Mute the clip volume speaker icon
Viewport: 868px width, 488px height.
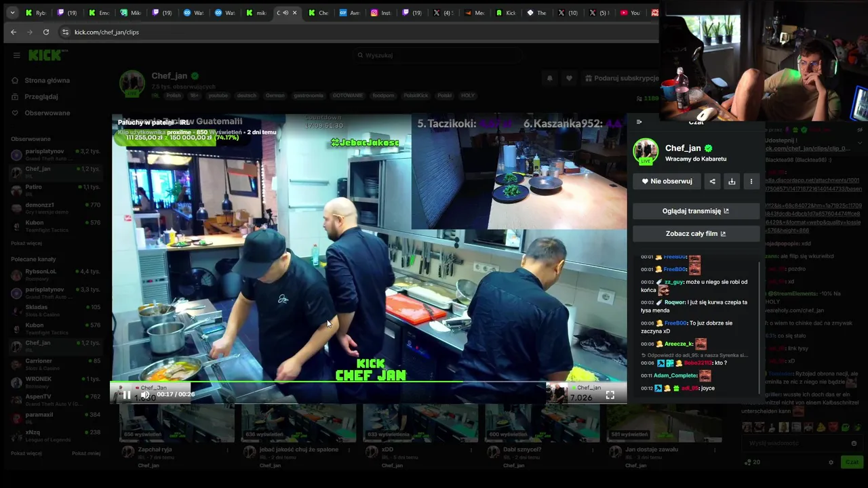[x=144, y=394]
